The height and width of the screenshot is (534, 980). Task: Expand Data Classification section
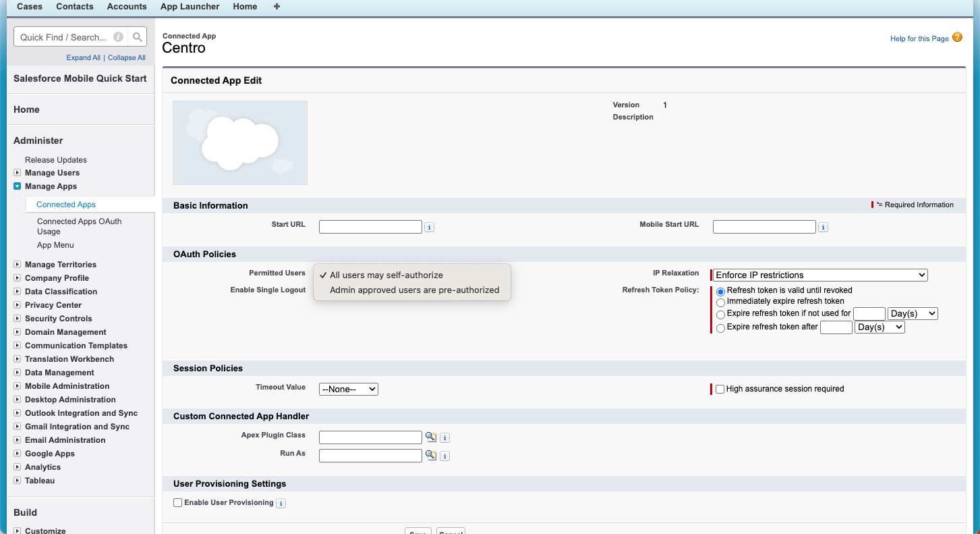point(18,292)
